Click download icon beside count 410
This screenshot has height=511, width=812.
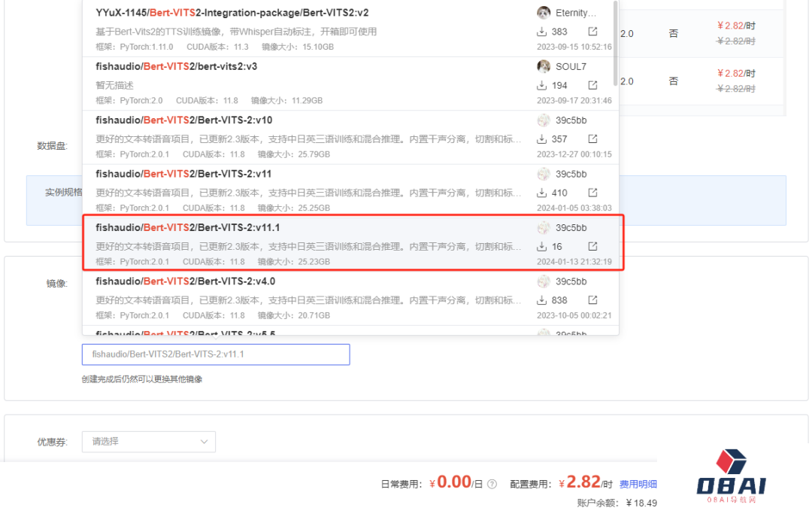click(x=541, y=193)
